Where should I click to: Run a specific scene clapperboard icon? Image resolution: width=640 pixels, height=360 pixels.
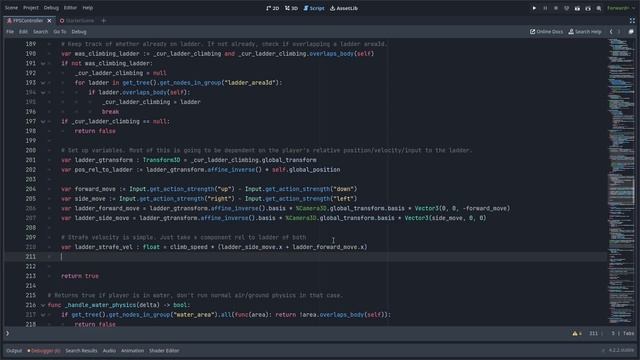pyautogui.click(x=588, y=8)
